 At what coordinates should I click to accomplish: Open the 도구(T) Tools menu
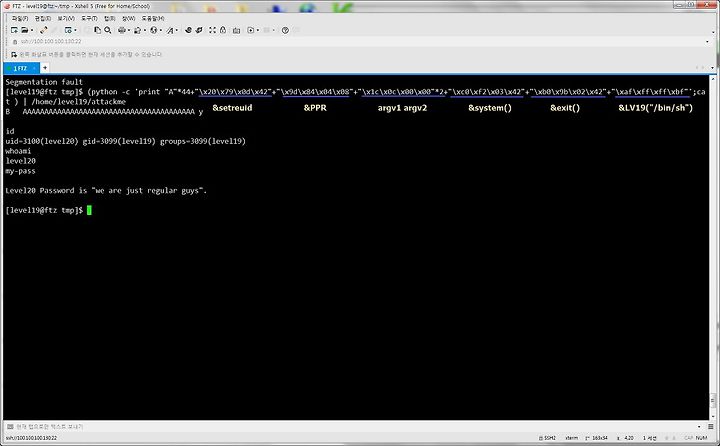(89, 18)
